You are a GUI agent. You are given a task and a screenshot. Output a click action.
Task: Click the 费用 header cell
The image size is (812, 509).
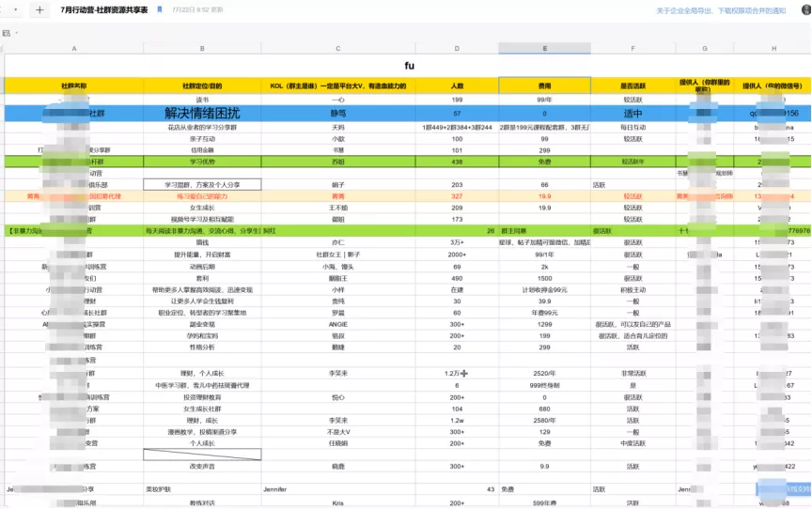coord(545,85)
